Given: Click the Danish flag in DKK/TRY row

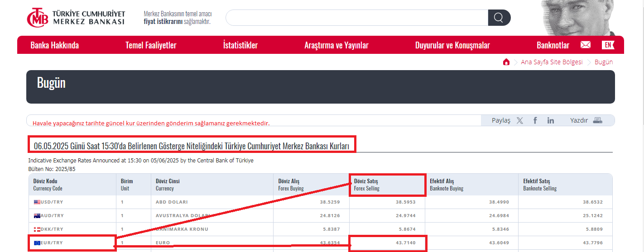Looking at the screenshot, I should [37, 229].
